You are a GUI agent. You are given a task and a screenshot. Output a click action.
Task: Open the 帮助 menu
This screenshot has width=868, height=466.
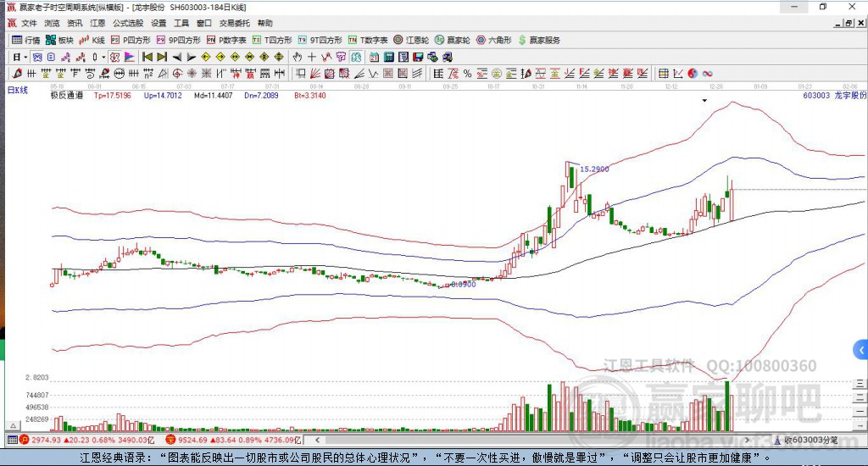tap(265, 23)
